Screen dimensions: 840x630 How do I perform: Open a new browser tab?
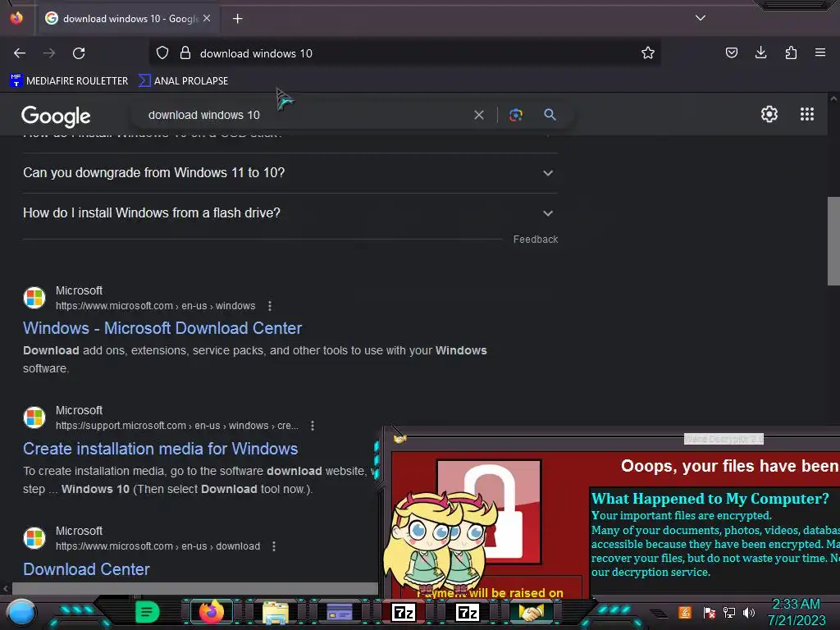pos(237,19)
